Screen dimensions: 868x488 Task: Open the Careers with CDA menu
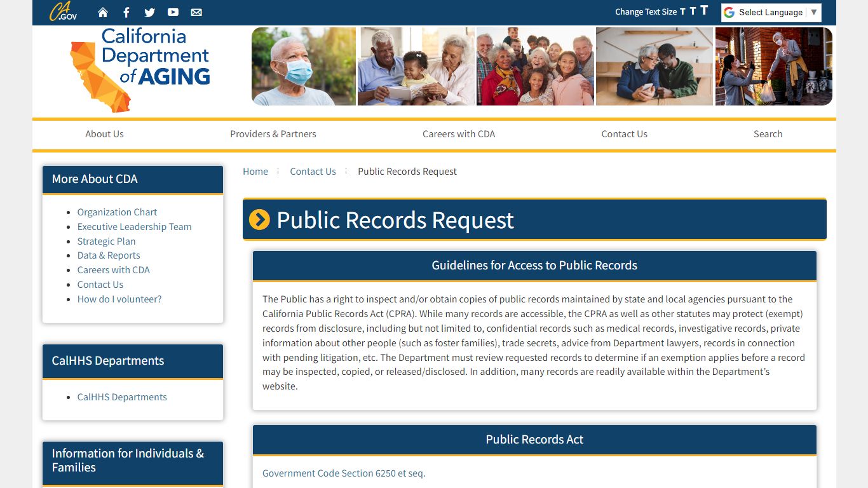[x=459, y=134]
